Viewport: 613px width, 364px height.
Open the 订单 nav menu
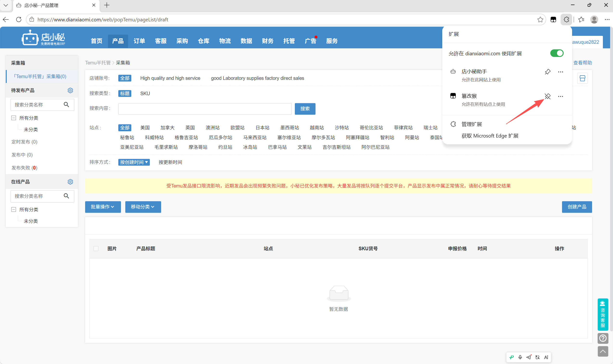point(139,41)
